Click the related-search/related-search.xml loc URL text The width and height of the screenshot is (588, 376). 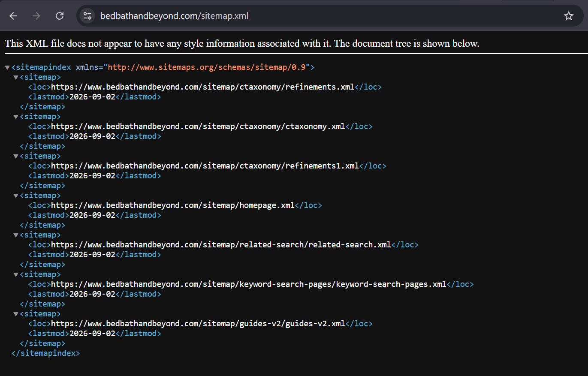coord(221,245)
